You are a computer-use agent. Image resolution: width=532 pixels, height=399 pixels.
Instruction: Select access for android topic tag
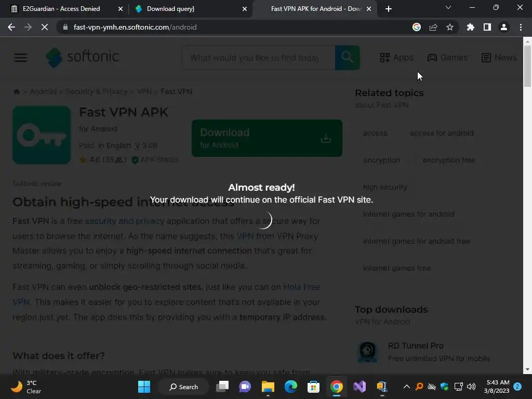click(x=442, y=133)
